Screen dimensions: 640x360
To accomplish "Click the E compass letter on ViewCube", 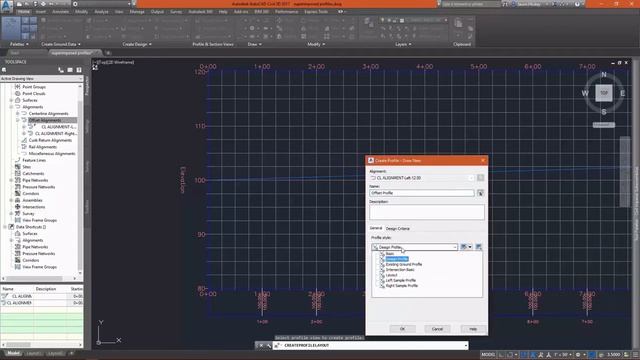I will pyautogui.click(x=622, y=93).
